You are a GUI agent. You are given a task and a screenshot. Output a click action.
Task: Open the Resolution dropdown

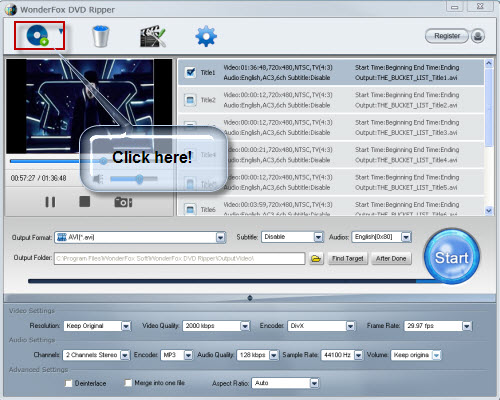point(126,326)
